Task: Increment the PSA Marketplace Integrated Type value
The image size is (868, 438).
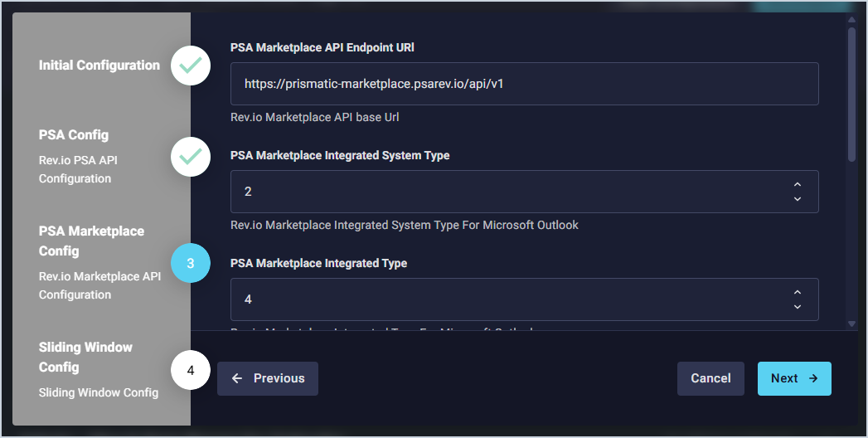Action: coord(798,293)
